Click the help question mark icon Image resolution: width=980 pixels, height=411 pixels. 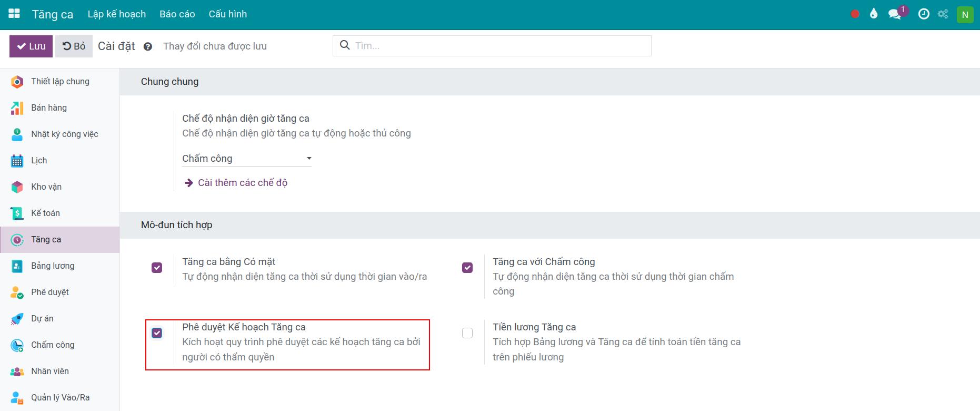click(x=148, y=46)
